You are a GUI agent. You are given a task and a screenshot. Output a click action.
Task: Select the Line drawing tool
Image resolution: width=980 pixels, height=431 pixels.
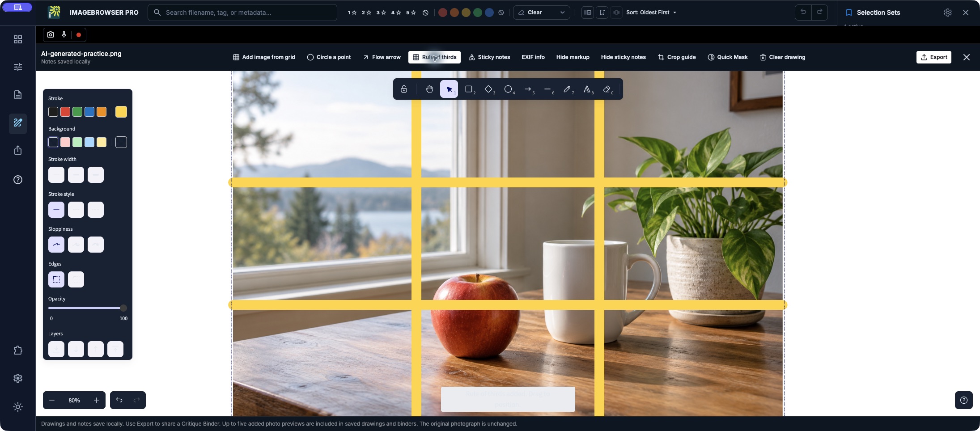click(547, 89)
